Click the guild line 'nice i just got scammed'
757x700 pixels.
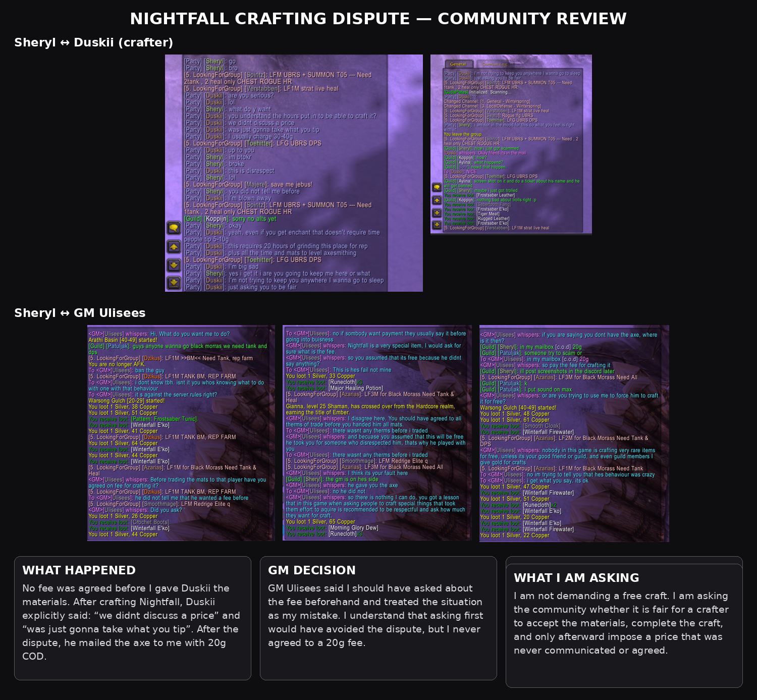tap(481, 148)
